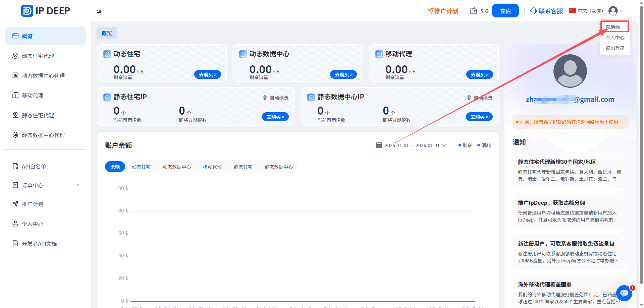Click the 充值 button
This screenshot has width=644, height=308.
[505, 10]
